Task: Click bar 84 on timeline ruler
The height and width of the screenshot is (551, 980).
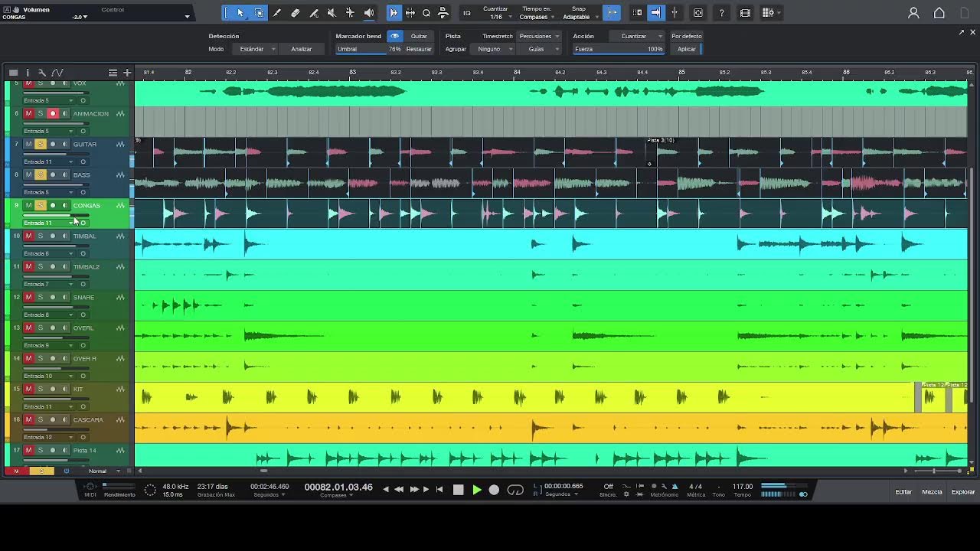Action: [518, 72]
